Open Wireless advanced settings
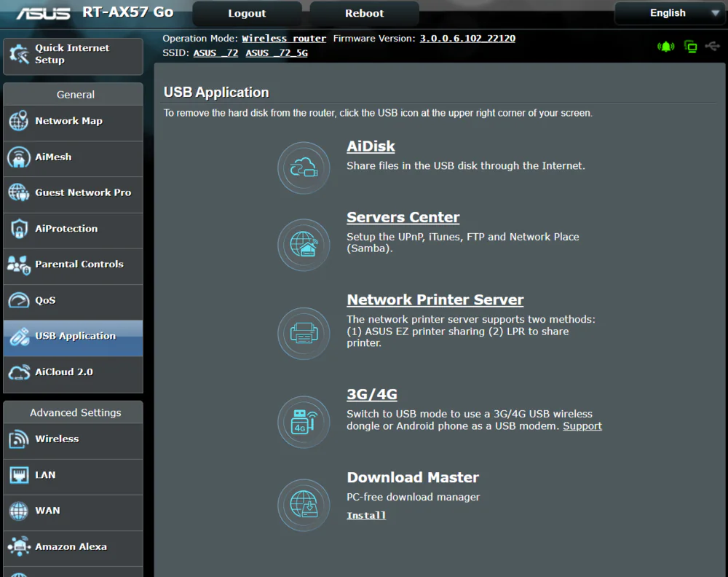This screenshot has height=577, width=728. pyautogui.click(x=73, y=439)
